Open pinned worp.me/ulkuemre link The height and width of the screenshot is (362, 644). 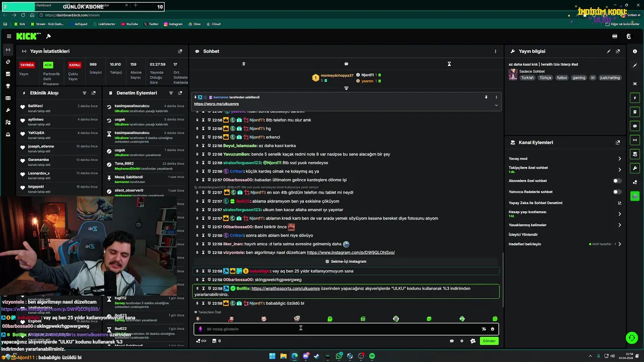(216, 104)
